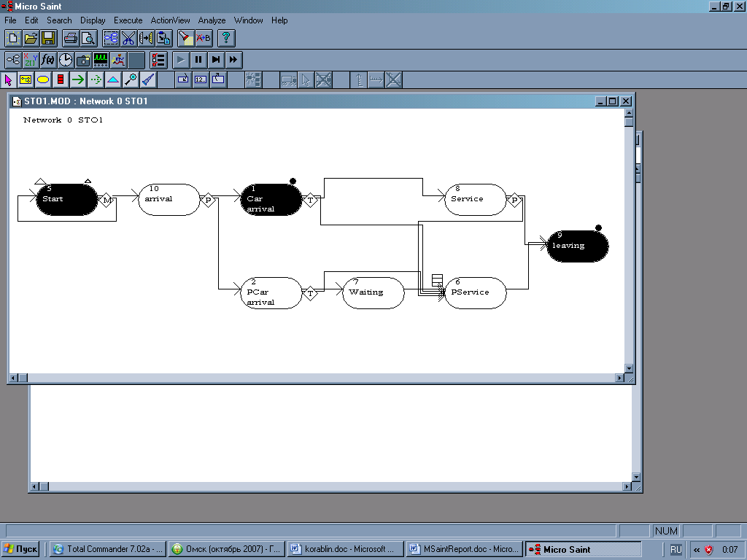Click the Help question mark icon
747x560 pixels.
[x=226, y=38]
